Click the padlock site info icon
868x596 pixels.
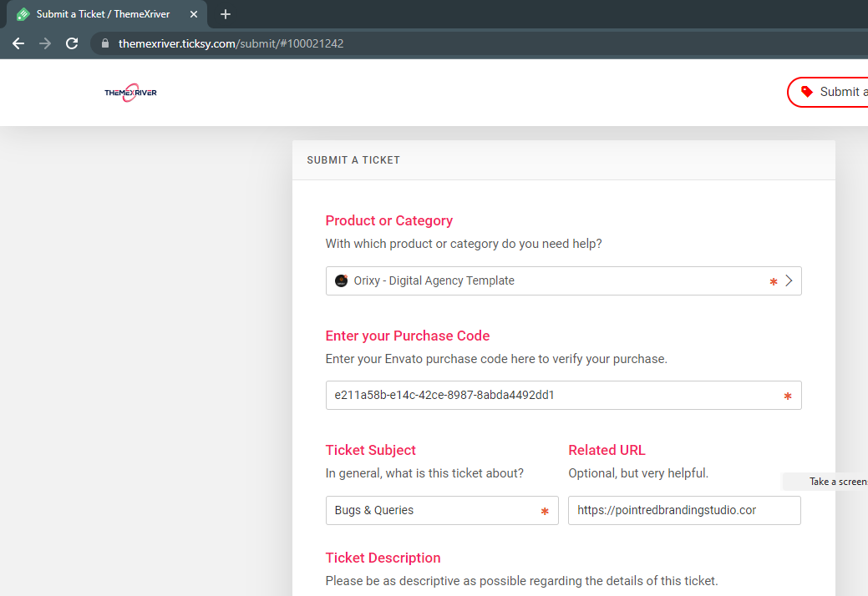(105, 43)
